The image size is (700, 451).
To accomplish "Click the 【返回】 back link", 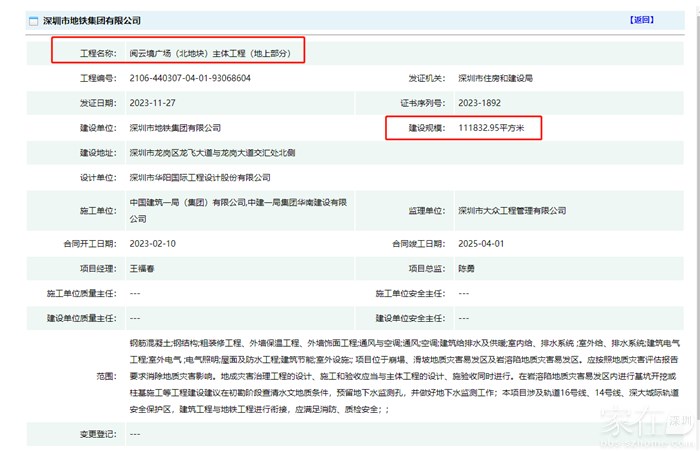I will [x=641, y=19].
